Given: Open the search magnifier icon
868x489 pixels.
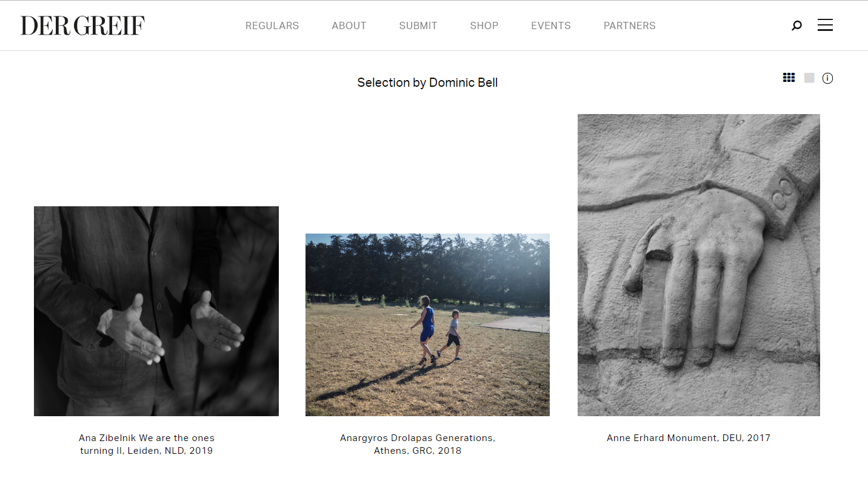Looking at the screenshot, I should (x=796, y=25).
